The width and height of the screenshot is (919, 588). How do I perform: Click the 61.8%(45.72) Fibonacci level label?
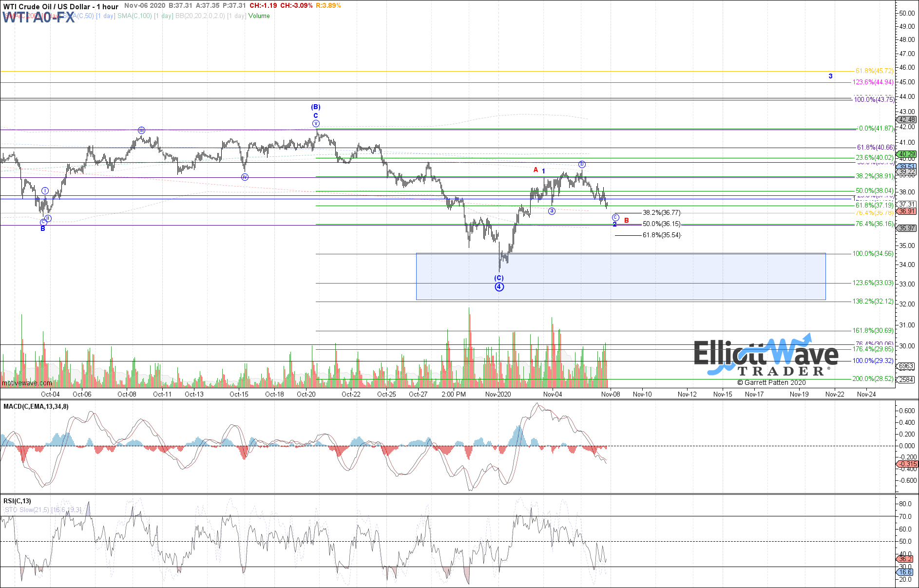874,71
